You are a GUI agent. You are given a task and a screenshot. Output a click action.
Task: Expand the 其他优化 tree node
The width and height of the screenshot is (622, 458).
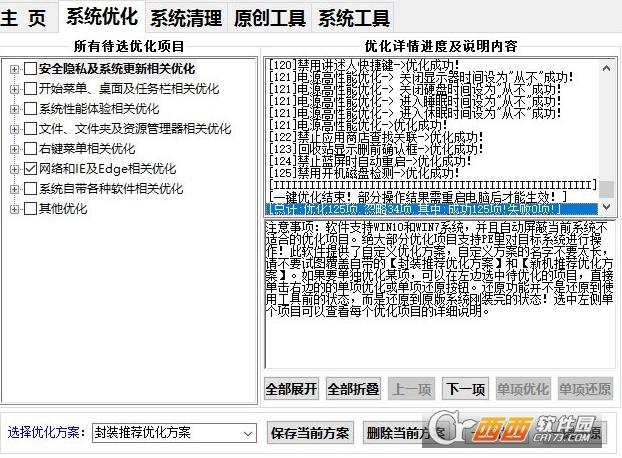pos(14,209)
